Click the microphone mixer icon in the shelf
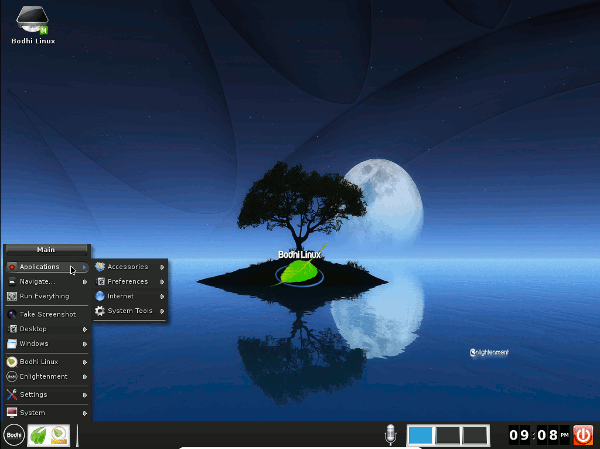Image resolution: width=600 pixels, height=449 pixels. pos(391,435)
